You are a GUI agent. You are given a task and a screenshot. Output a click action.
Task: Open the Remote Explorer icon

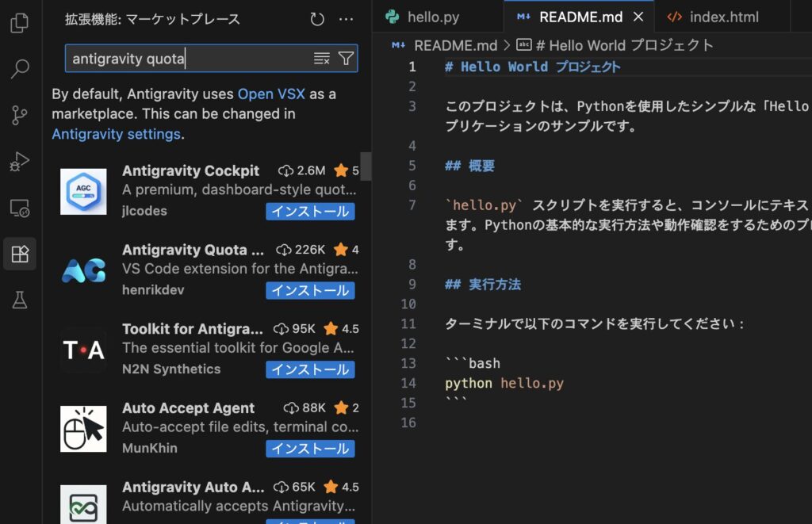tap(20, 208)
